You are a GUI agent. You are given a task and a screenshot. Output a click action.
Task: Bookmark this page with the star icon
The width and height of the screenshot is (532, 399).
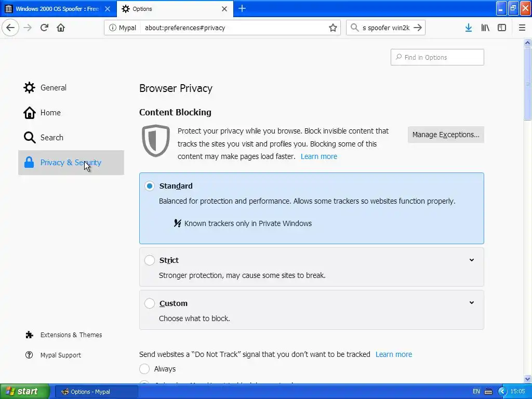[333, 28]
